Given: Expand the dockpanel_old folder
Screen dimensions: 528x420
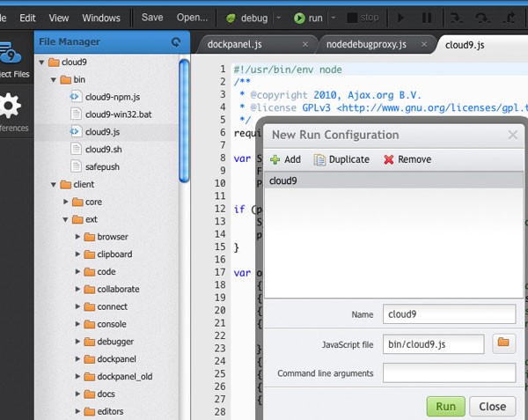Looking at the screenshot, I should 77,376.
